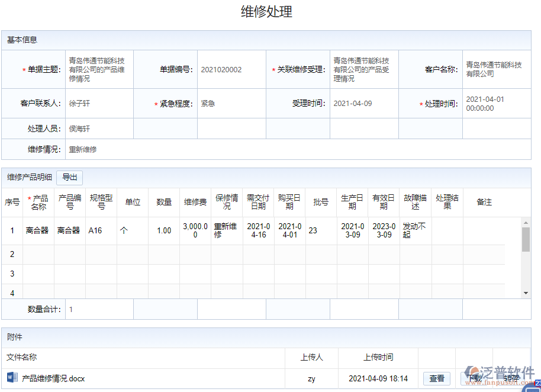The height and width of the screenshot is (392, 541).
Task: Collapse the 附件 section header
Action: 13,337
